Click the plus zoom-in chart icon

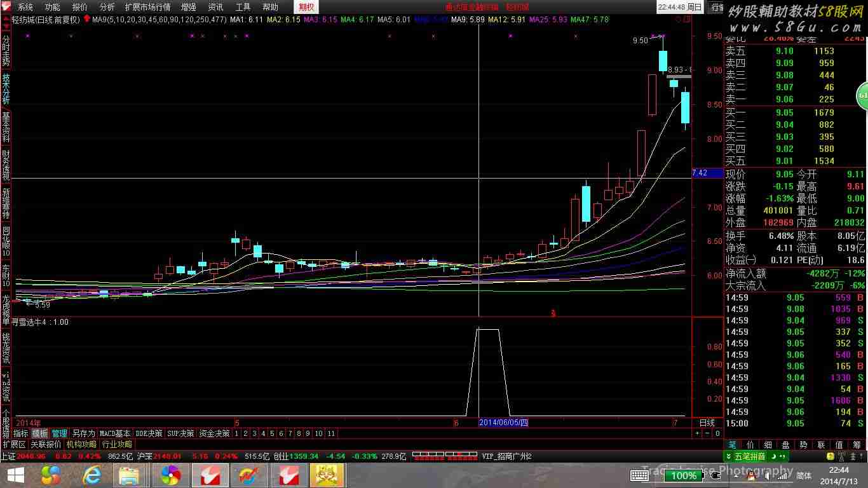[x=697, y=433]
